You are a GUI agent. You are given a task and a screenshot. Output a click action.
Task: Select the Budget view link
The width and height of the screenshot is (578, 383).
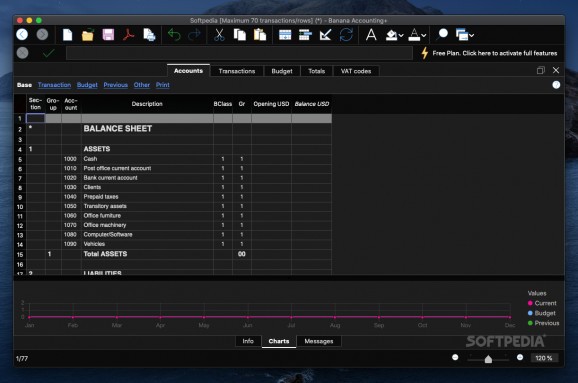tap(87, 85)
